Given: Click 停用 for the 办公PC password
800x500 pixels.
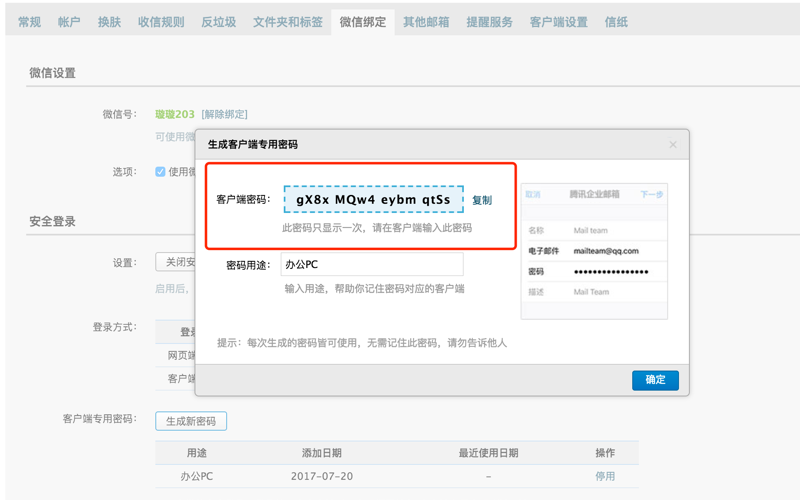Looking at the screenshot, I should tap(605, 476).
